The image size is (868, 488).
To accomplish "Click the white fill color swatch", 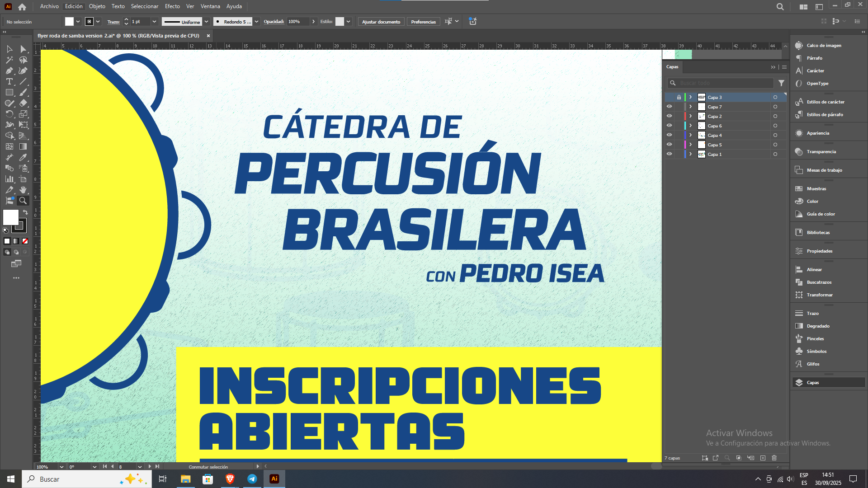I will 10,217.
